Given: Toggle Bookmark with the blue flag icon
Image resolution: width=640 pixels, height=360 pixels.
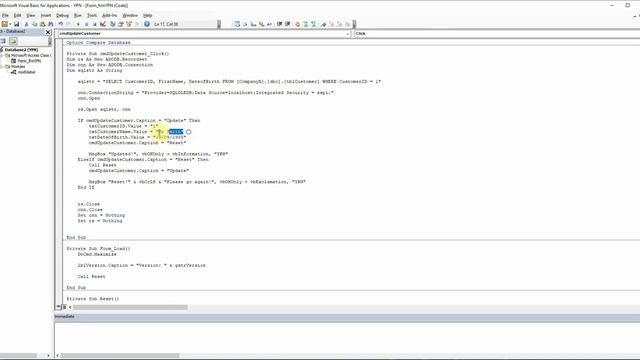Looking at the screenshot, I should coord(323,24).
